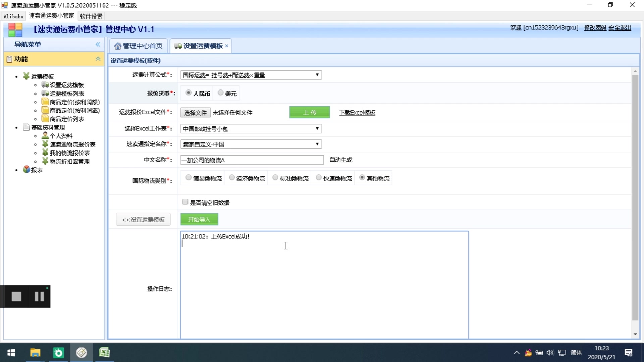Choose 经济类物流 logistics category
Viewport: 644px width, 362px height.
click(232, 177)
